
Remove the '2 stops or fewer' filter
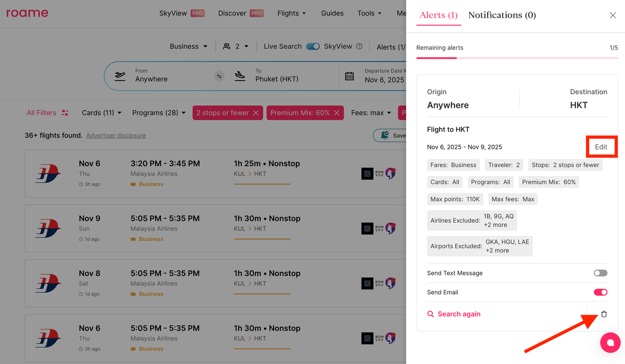256,112
